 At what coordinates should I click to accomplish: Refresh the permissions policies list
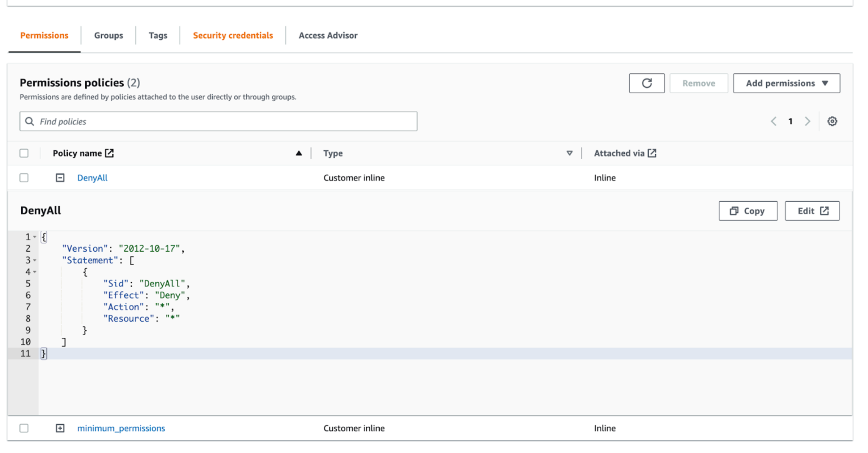(646, 83)
